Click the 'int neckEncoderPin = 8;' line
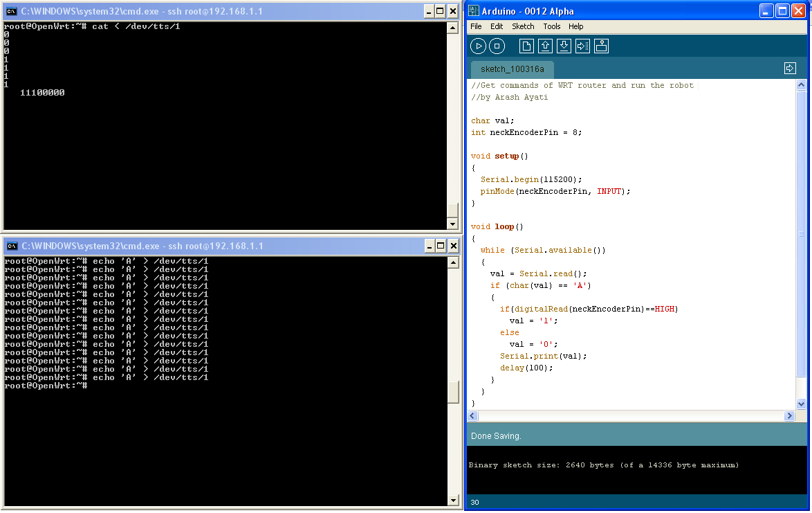Viewport: 812px width, 513px height. (x=526, y=132)
